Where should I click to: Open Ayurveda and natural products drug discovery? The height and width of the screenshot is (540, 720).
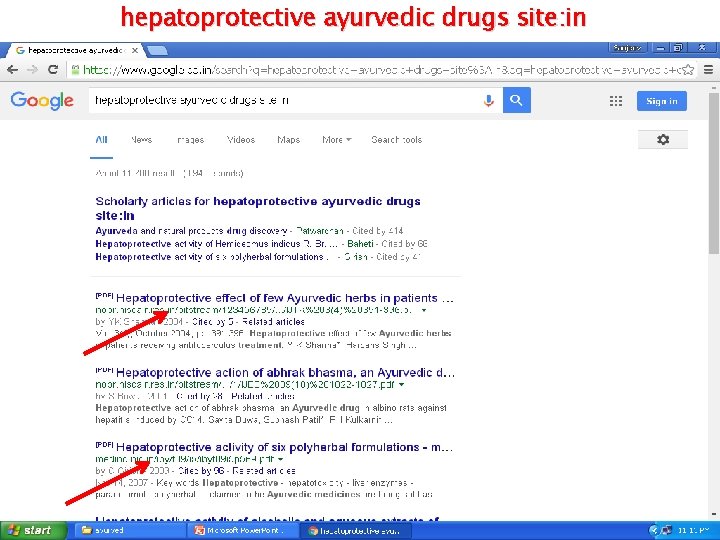(x=191, y=231)
